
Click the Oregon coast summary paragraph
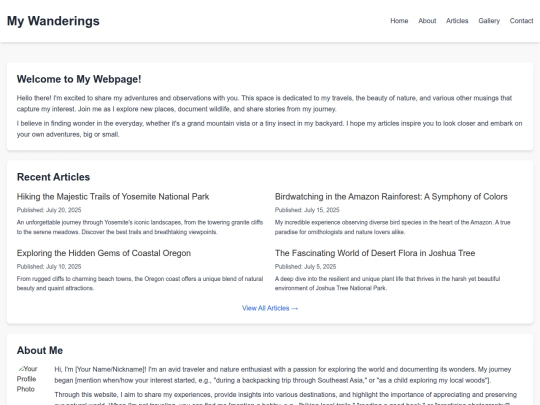tap(140, 283)
